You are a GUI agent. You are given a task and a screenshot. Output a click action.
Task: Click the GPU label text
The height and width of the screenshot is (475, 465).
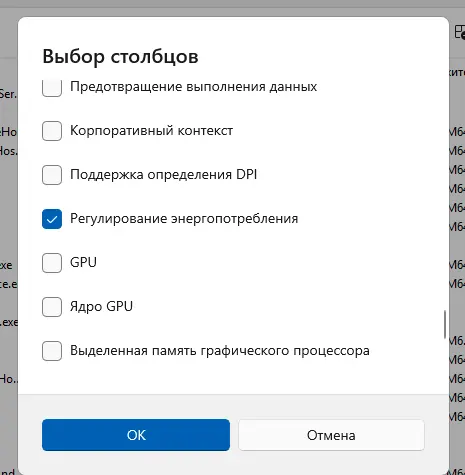click(83, 263)
